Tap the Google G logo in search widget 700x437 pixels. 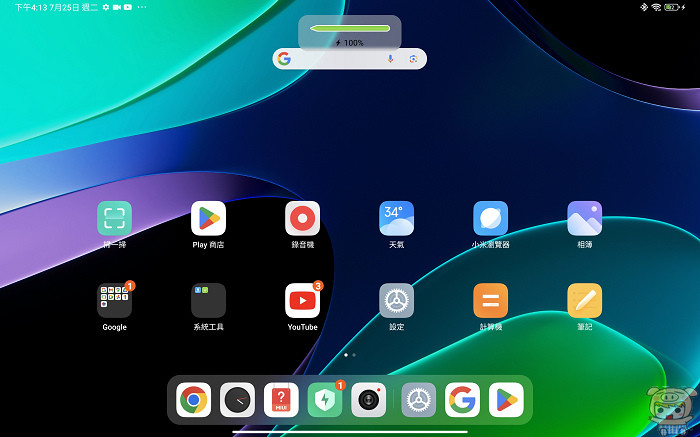284,59
